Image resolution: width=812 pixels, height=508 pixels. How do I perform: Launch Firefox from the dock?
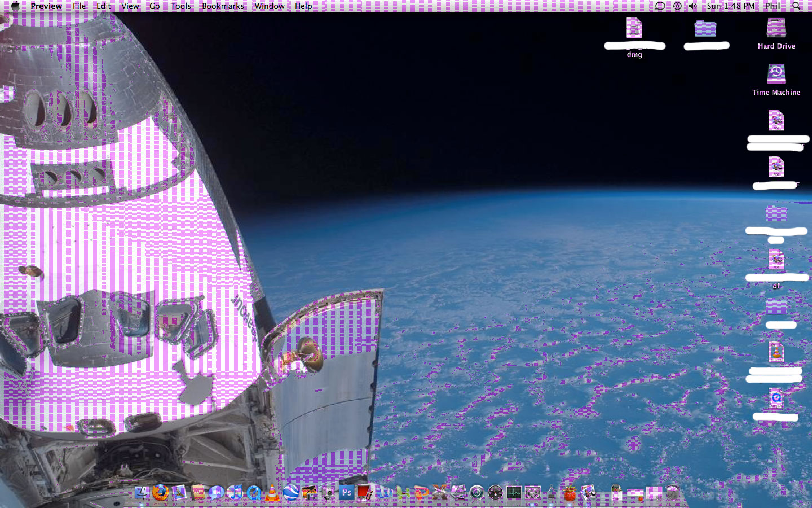click(x=161, y=493)
